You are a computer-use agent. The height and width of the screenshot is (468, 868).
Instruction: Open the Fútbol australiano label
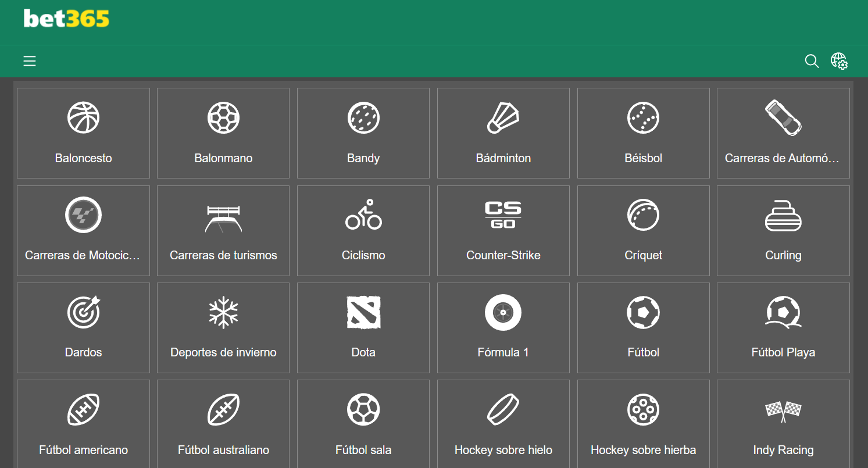pos(223,450)
